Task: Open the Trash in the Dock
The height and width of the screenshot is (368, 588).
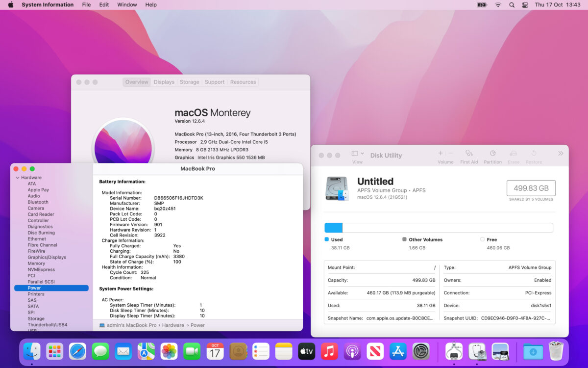Action: click(x=556, y=351)
